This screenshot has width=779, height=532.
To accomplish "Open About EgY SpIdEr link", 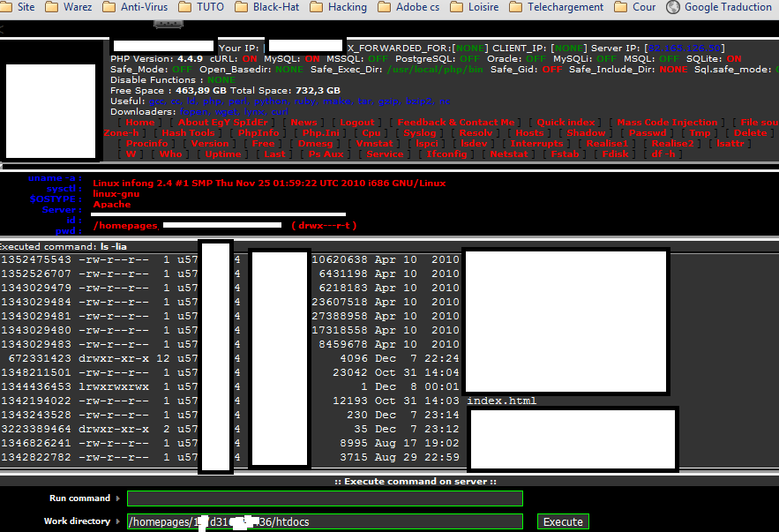I will coord(223,123).
